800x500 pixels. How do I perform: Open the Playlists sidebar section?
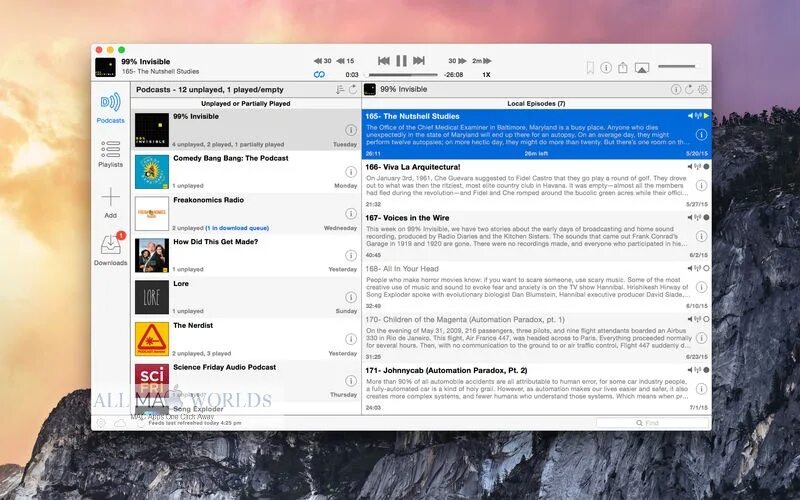[x=110, y=154]
